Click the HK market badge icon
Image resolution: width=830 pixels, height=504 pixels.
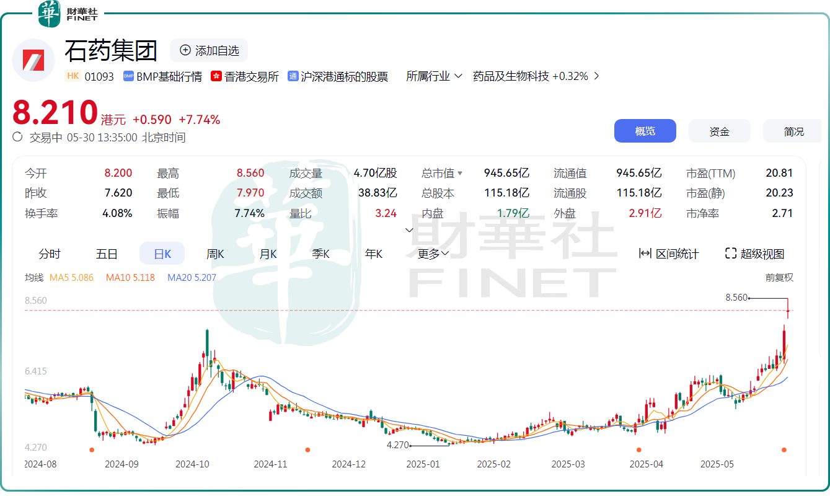point(73,76)
